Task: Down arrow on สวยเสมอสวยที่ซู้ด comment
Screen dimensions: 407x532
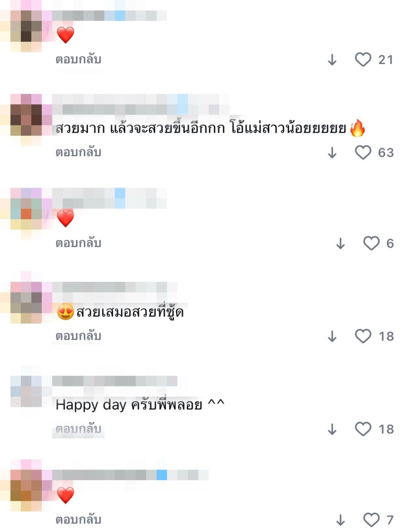Action: (x=332, y=337)
